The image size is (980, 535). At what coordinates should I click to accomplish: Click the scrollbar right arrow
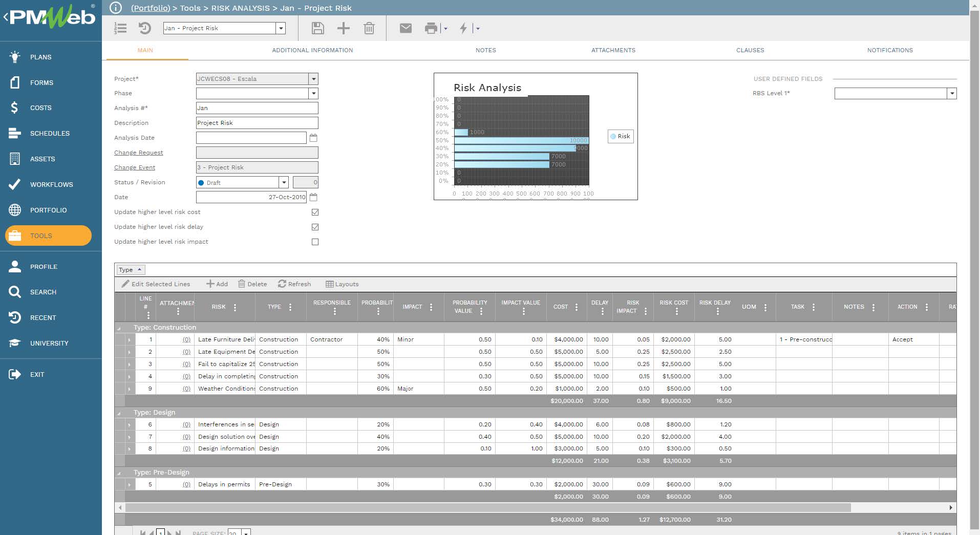point(951,507)
